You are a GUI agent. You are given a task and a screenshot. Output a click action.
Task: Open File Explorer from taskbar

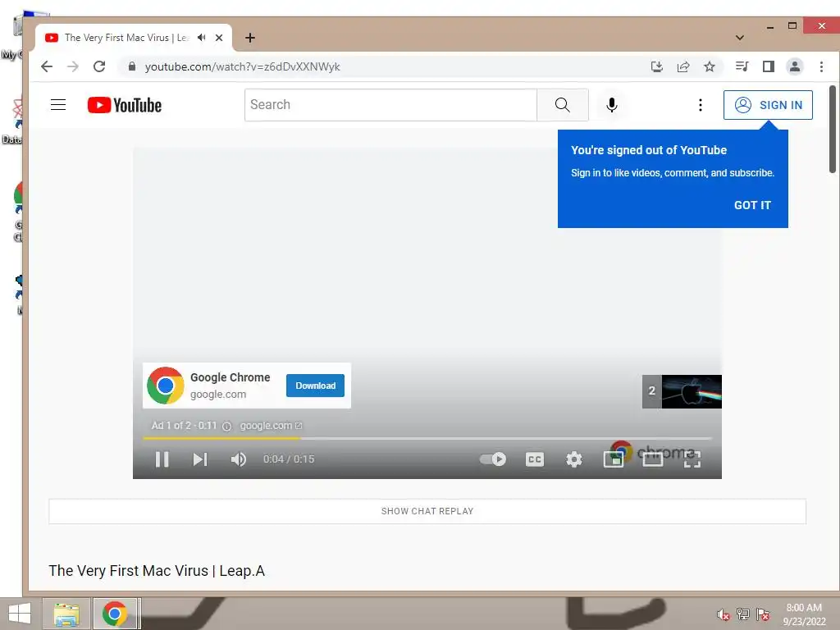tap(66, 614)
